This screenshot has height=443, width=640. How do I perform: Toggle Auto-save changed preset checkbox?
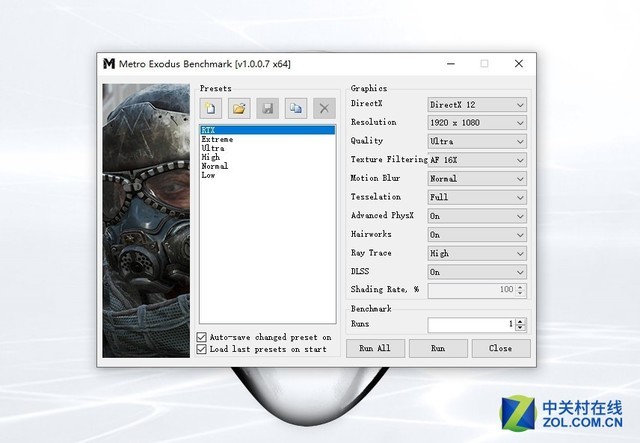202,337
